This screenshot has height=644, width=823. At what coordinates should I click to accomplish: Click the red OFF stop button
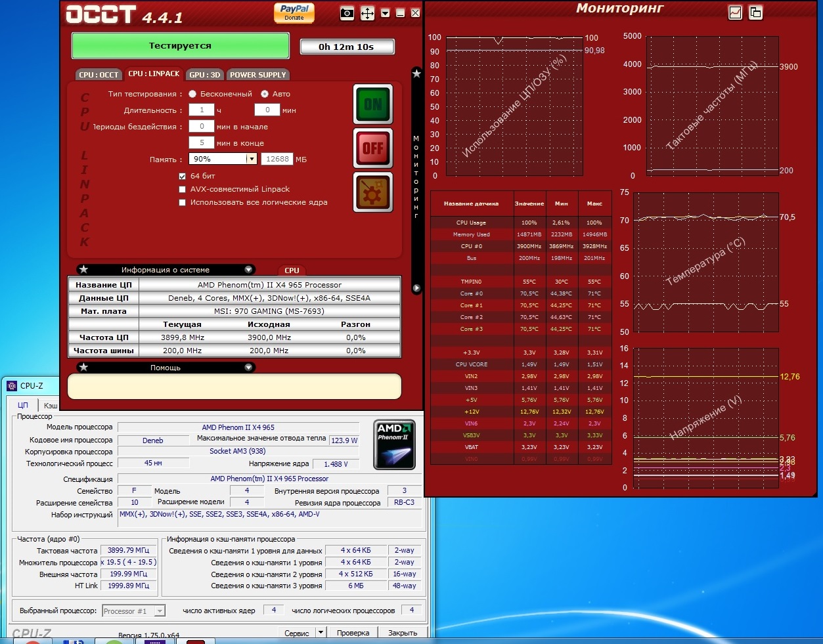point(373,148)
